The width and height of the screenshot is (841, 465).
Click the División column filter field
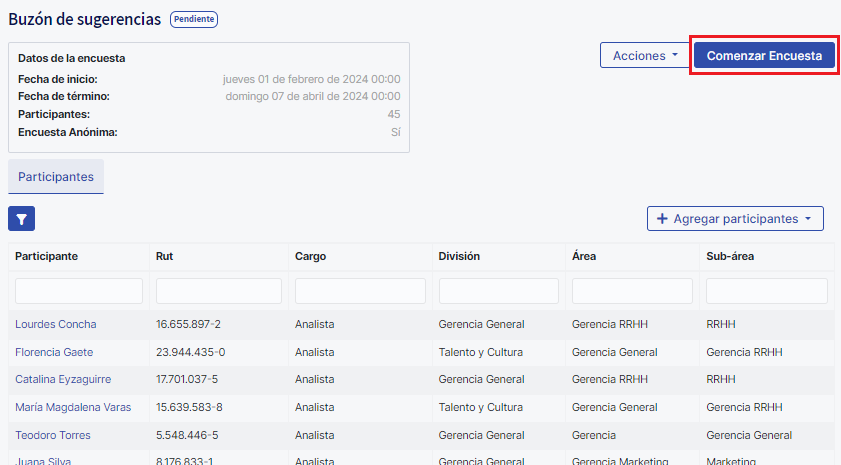(x=498, y=291)
